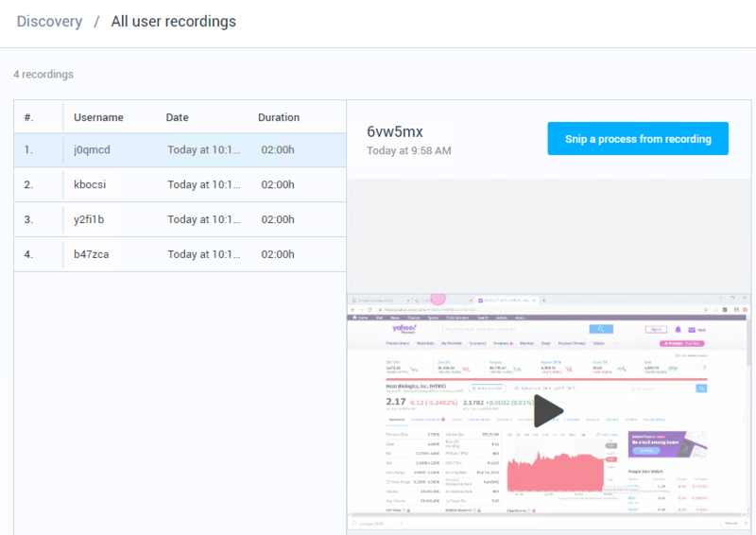The height and width of the screenshot is (535, 756).
Task: Click the 02:00h duration of b47zca
Action: coord(278,254)
